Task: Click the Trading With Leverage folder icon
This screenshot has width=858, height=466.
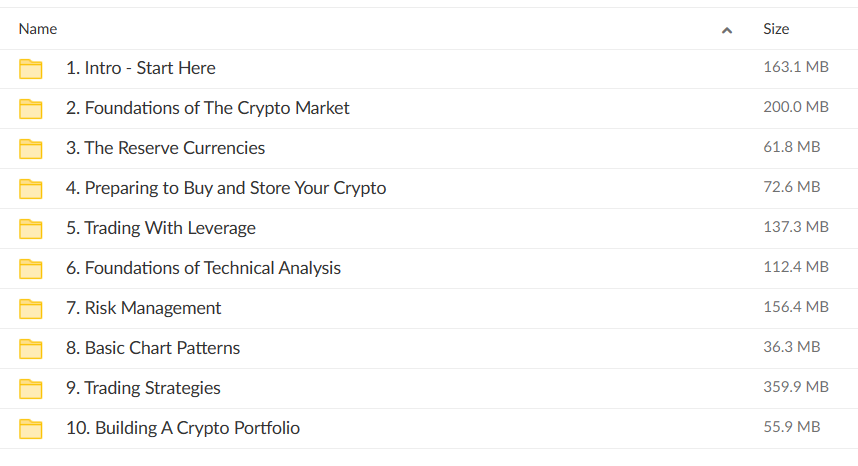Action: pos(31,229)
